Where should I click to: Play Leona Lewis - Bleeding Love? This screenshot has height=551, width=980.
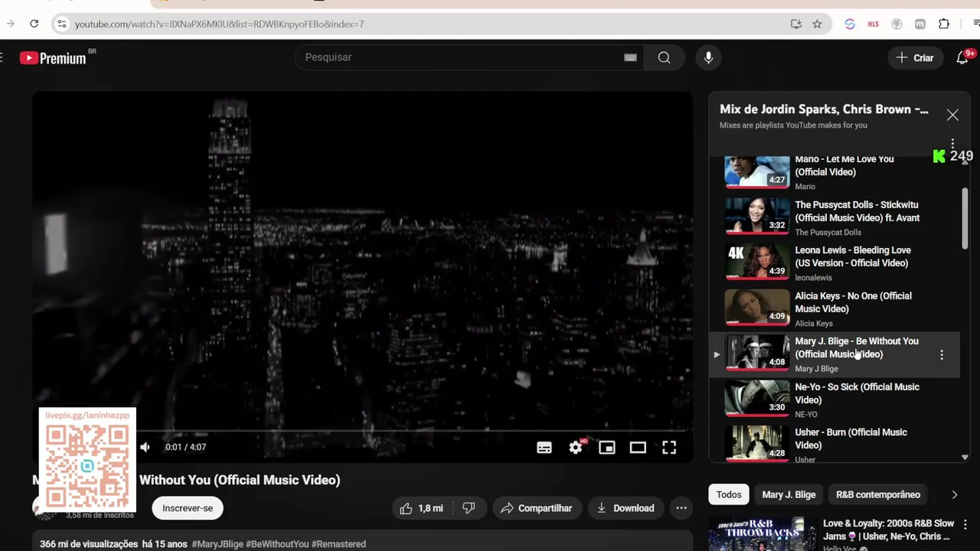tap(835, 262)
